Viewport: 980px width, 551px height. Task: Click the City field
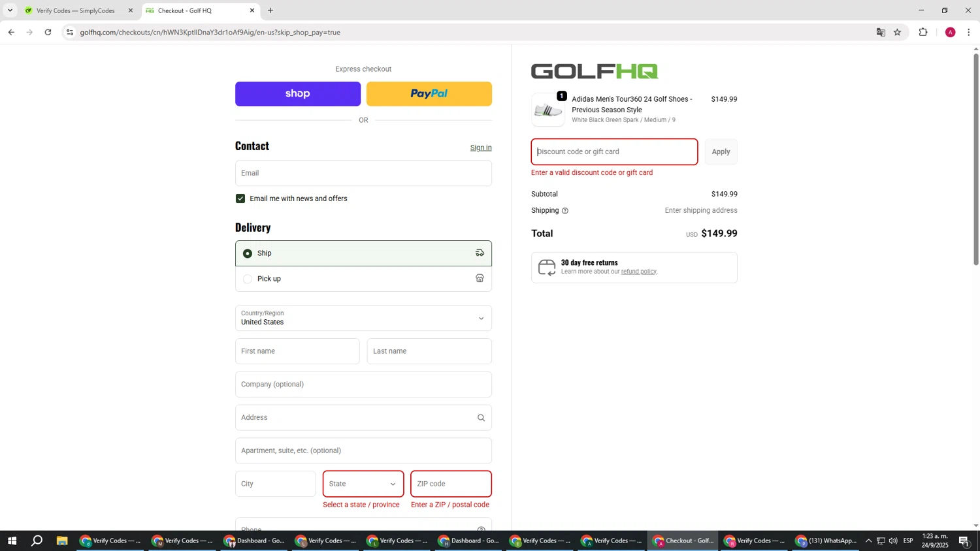275,484
